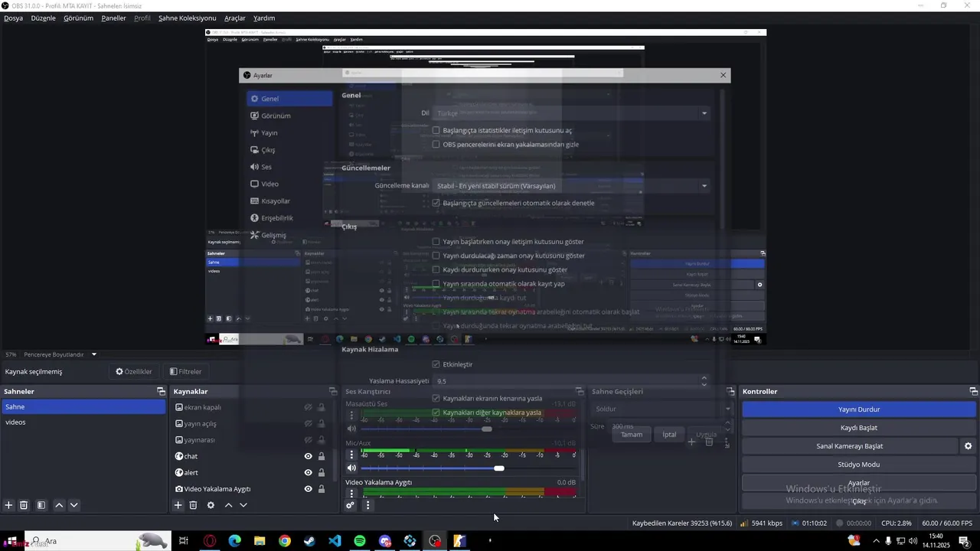Open source properties gear in Kaynaklar toolbar
Screen dimensions: 980x551
(x=211, y=505)
